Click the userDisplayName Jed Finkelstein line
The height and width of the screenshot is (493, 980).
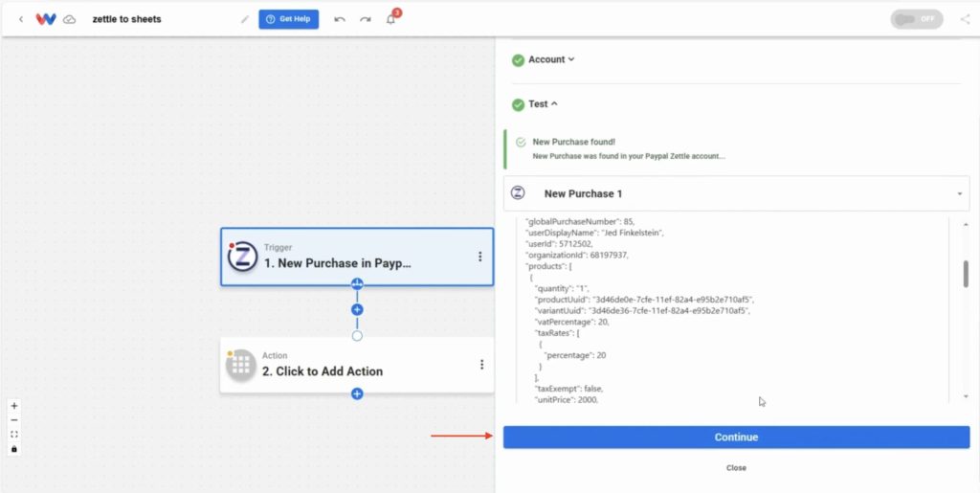(594, 233)
